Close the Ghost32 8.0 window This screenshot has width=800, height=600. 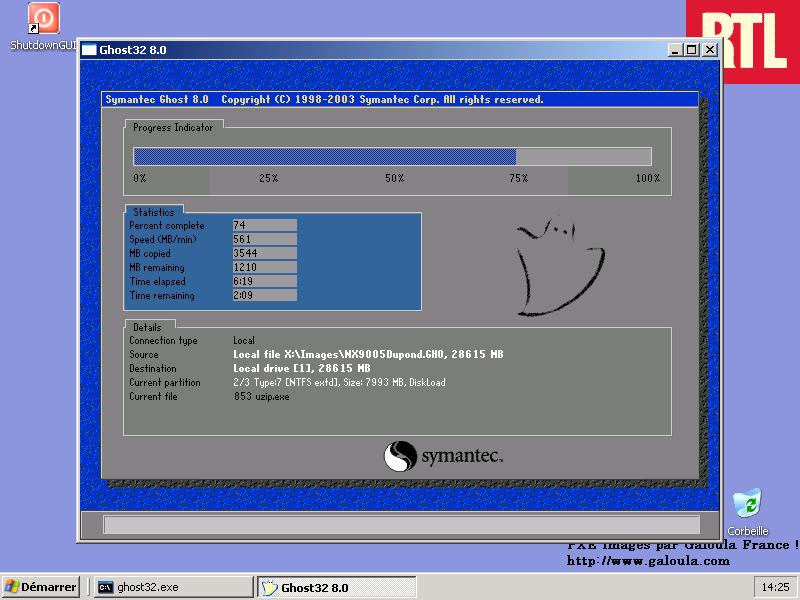[x=710, y=49]
